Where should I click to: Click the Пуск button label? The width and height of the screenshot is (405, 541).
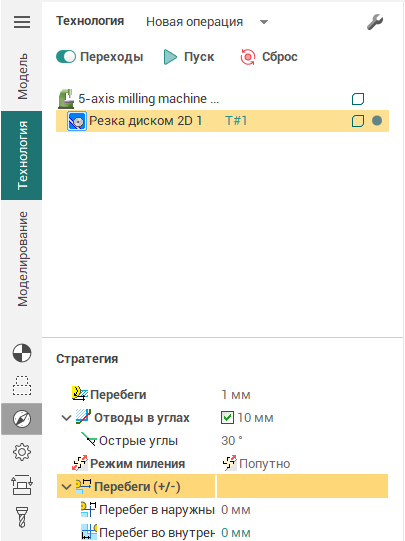tap(199, 57)
